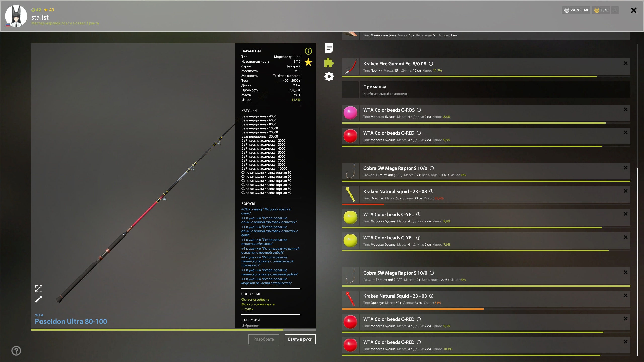Select the C-YEL bead with 7,6% wear

[x=486, y=241]
